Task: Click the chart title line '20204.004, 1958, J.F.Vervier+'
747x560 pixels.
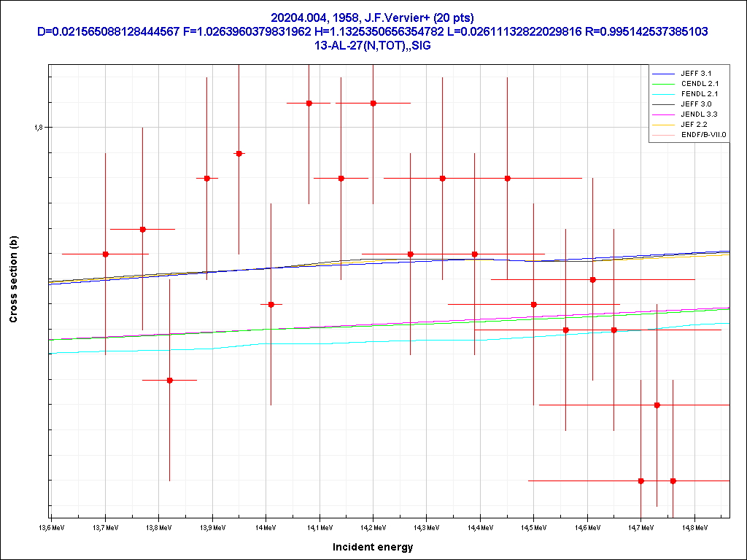Action: click(x=373, y=17)
